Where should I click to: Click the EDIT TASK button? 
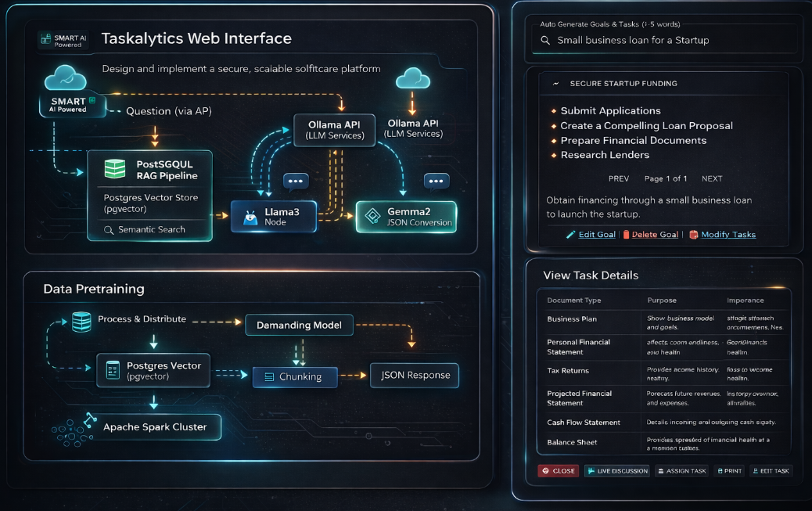pyautogui.click(x=771, y=471)
